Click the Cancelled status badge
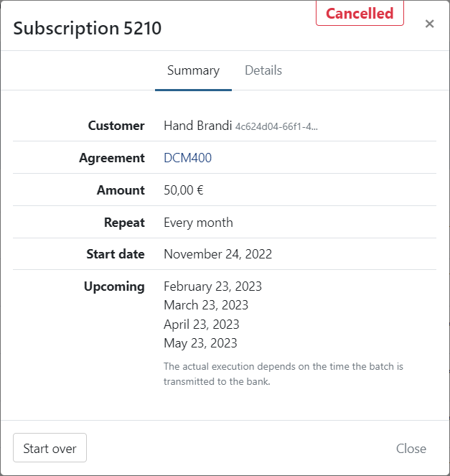This screenshot has height=476, width=450. [x=360, y=14]
